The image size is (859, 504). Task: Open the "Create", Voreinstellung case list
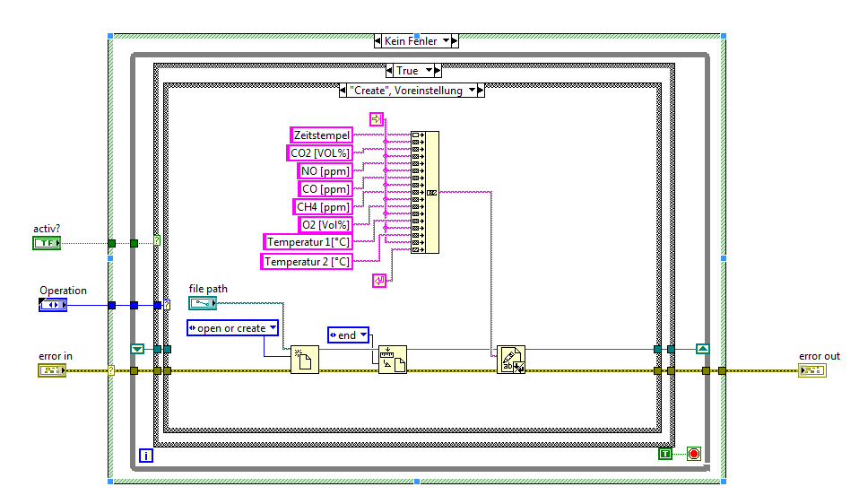tap(473, 91)
